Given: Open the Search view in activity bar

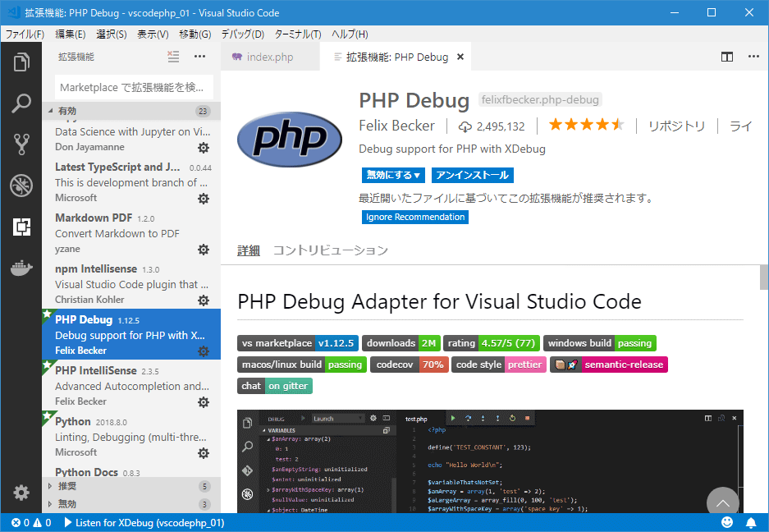Looking at the screenshot, I should (21, 103).
